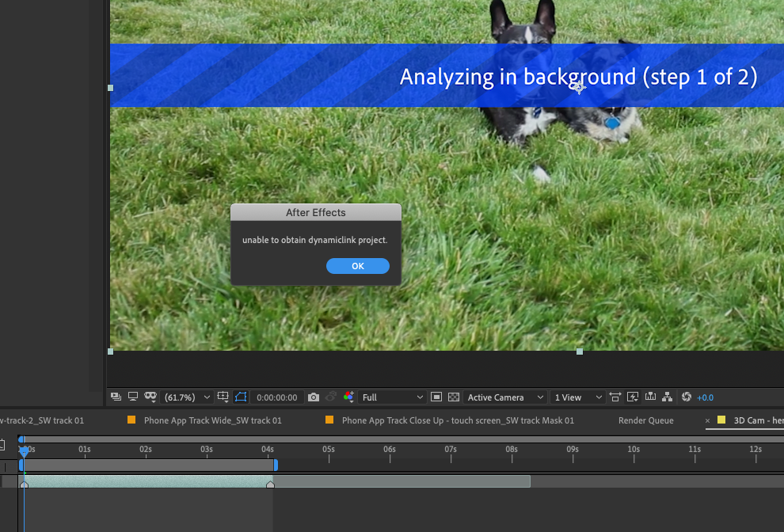Open the Full resolution dropdown
Viewport: 784px width, 532px height.
click(x=393, y=397)
